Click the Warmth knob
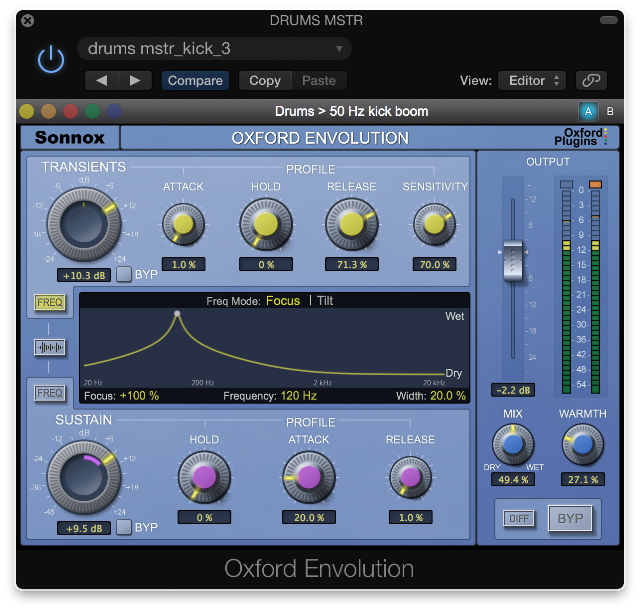Viewport: 640px width, 611px height. point(582,444)
